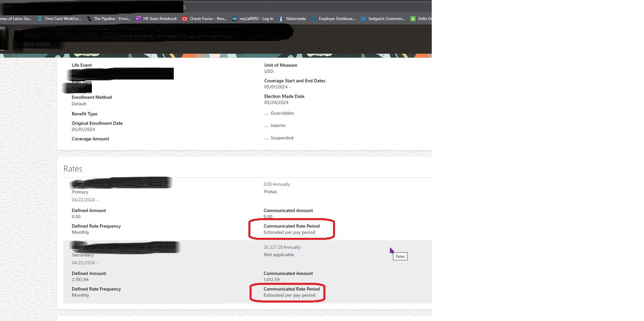Open the HR Team Notebook bookmark

(x=156, y=18)
